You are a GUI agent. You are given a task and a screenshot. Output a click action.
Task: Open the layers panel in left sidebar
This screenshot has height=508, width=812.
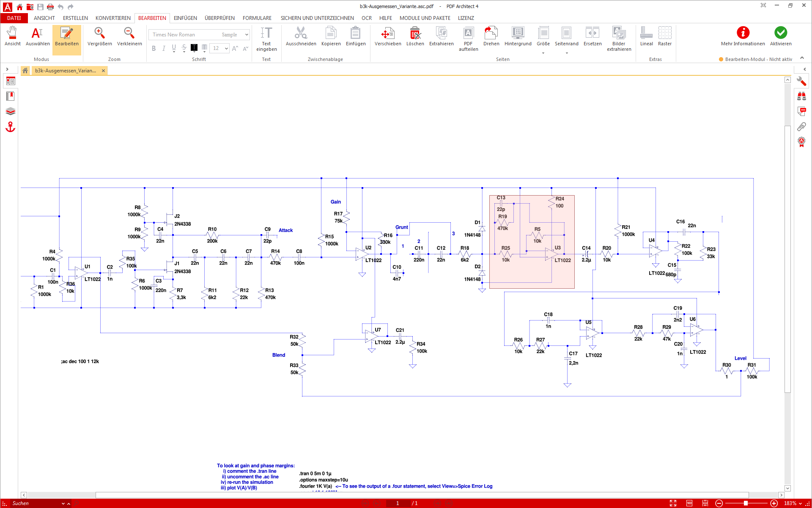pyautogui.click(x=11, y=111)
